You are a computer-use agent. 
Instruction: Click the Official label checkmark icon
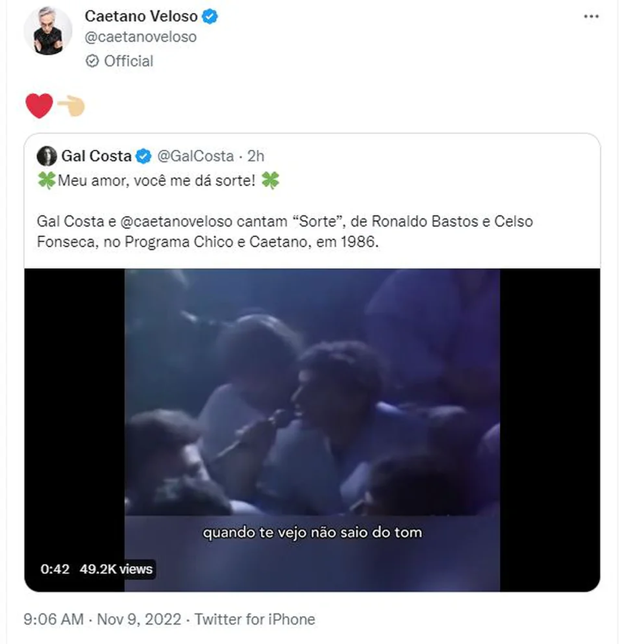[x=92, y=61]
